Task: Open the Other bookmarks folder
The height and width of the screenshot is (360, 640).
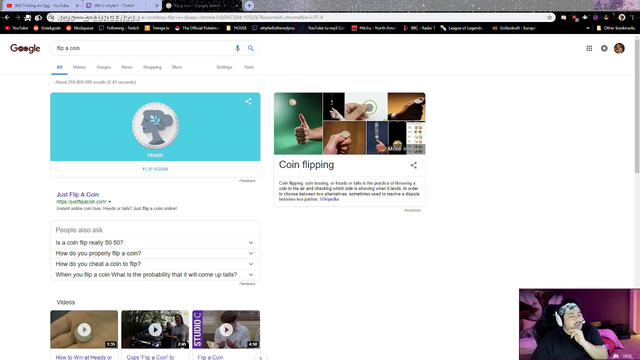Action: coord(616,28)
